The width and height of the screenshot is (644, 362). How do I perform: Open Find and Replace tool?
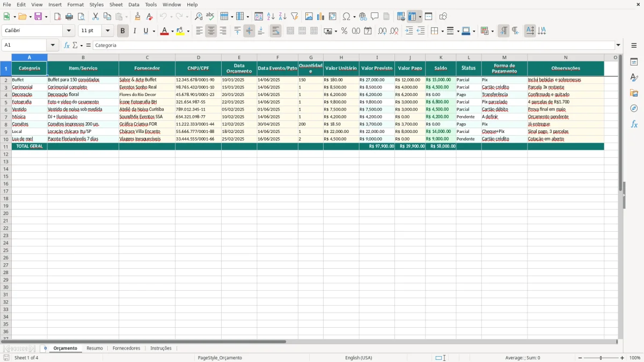pos(199,17)
